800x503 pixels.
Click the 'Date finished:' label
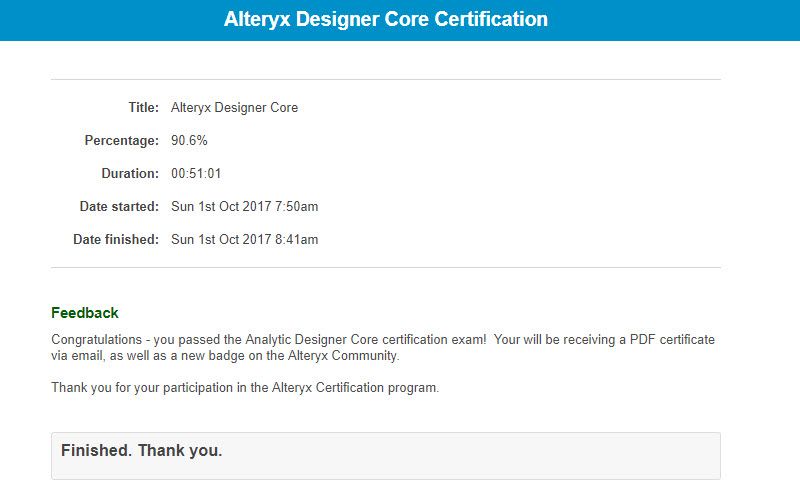(116, 240)
